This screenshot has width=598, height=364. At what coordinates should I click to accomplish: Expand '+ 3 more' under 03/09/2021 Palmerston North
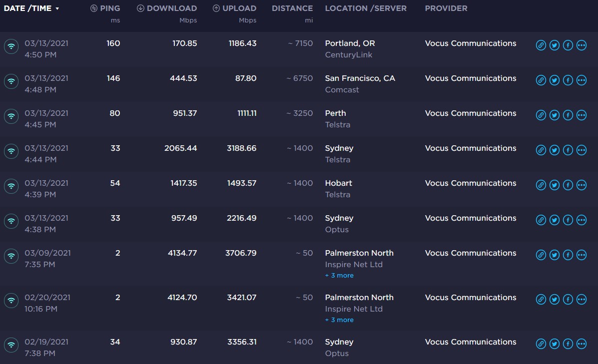tap(339, 276)
